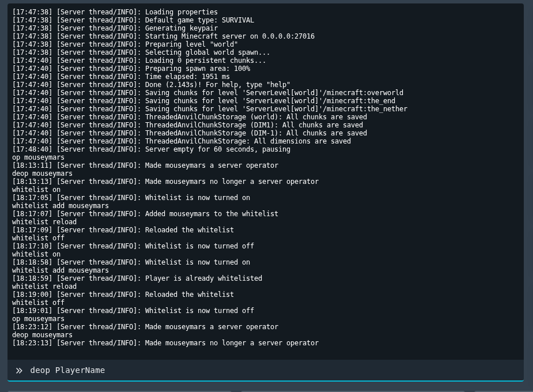Screen dimensions: 533x392
Task: Click the 18:18:58 'Whitelist is now turned on' line
Action: tap(131, 262)
